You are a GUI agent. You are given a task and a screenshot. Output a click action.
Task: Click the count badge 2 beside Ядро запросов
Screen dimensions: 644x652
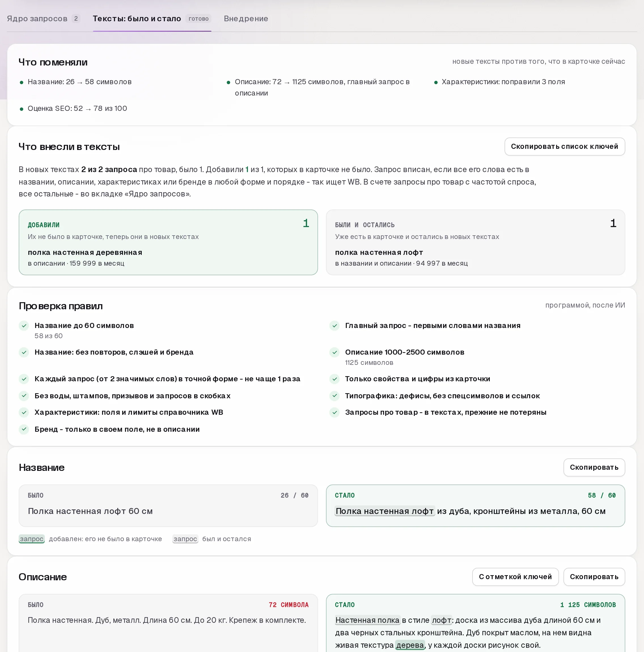pyautogui.click(x=76, y=18)
